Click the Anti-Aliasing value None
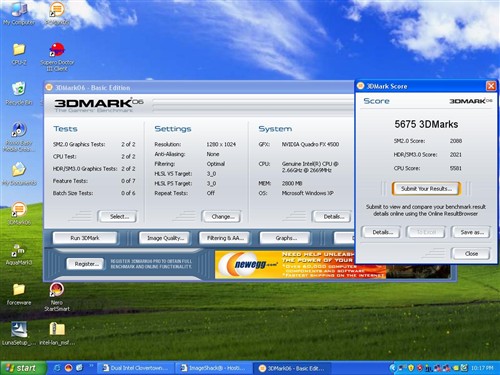 point(213,154)
